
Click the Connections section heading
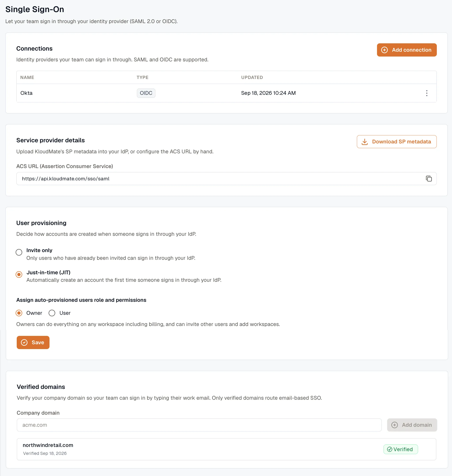35,48
